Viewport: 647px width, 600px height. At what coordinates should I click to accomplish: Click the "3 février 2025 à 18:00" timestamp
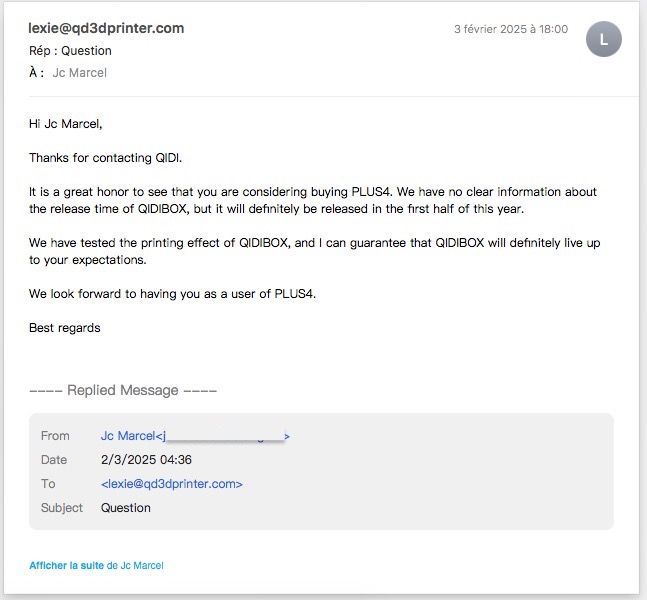(510, 30)
